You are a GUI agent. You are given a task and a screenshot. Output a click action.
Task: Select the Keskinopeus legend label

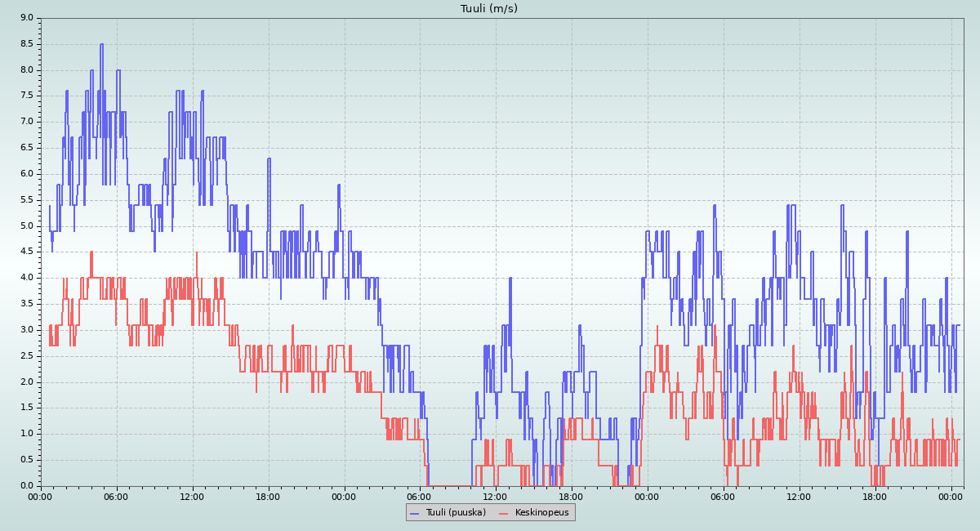click(x=541, y=512)
